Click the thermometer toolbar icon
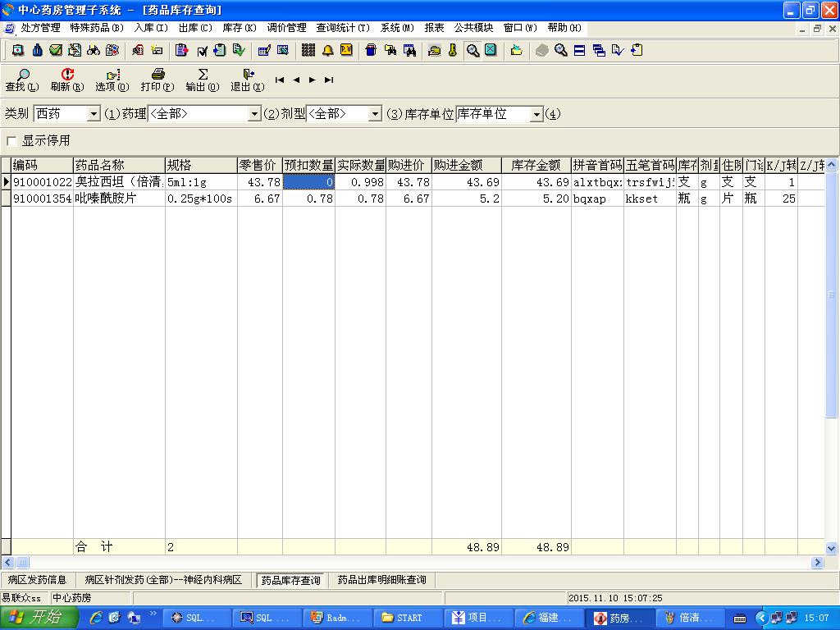Viewport: 840px width, 630px height. [x=453, y=50]
